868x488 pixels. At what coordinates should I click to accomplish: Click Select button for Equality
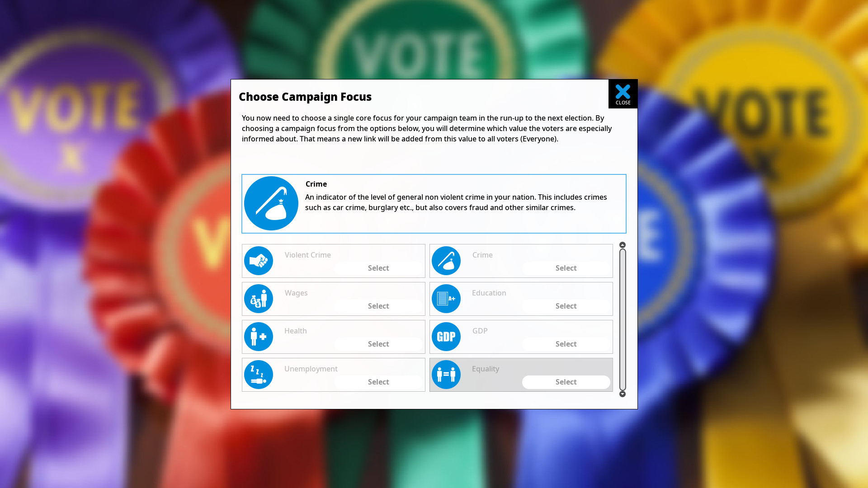566,381
